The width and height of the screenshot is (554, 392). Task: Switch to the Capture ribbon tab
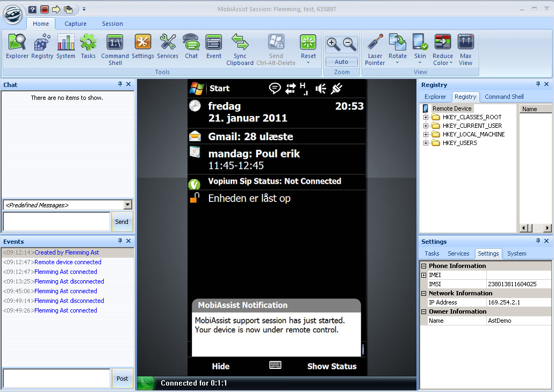pos(75,24)
